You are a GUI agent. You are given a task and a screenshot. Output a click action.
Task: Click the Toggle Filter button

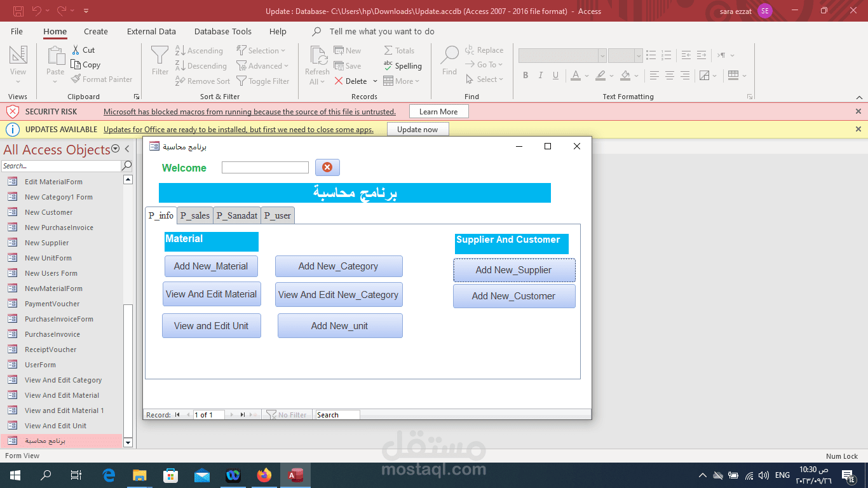click(x=263, y=81)
